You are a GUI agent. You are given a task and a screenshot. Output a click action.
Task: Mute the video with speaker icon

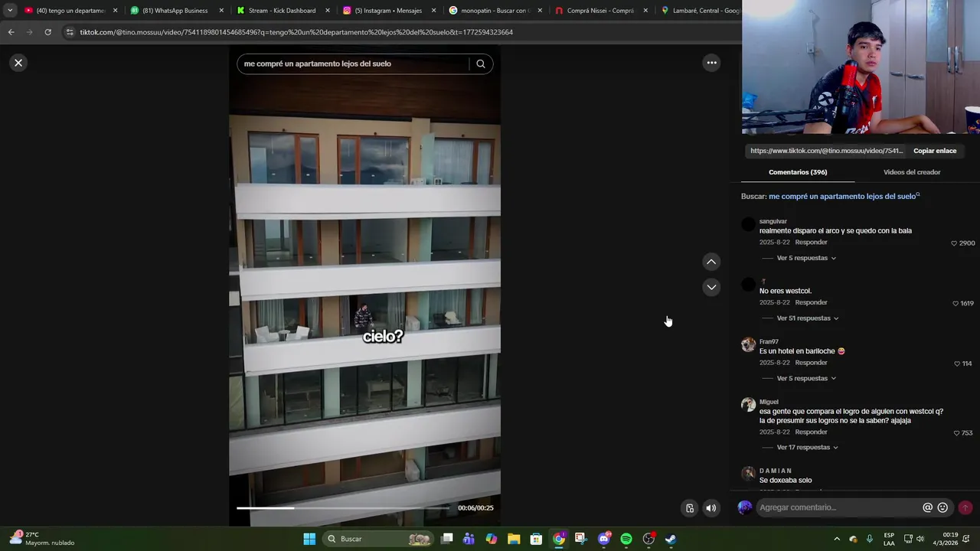pos(711,508)
